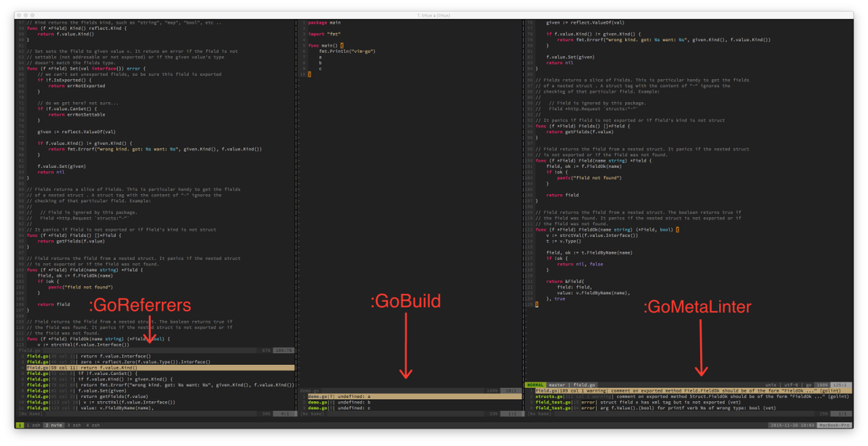Click the tmux date and time '2015-11-26 19:03'
This screenshot has height=446, width=868.
(x=792, y=425)
